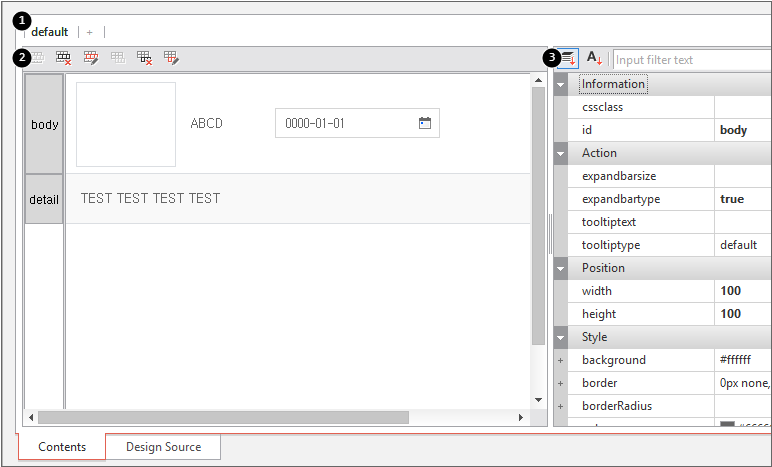
Task: Click the last toolbar icon, grid with pencil
Action: pyautogui.click(x=172, y=58)
